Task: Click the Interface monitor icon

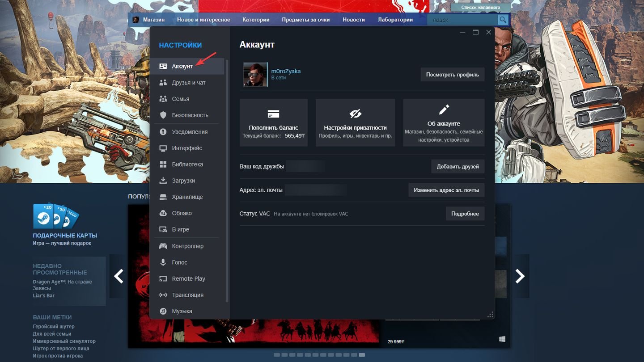Action: (163, 148)
